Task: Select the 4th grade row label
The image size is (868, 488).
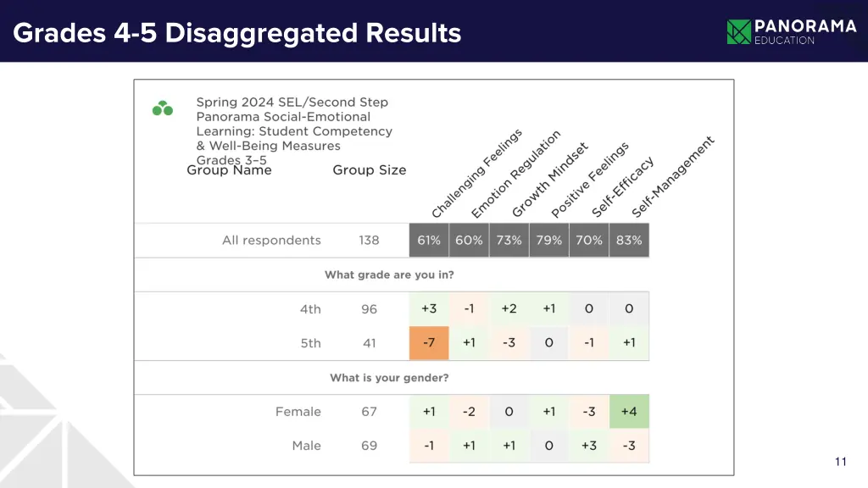Action: coord(310,309)
